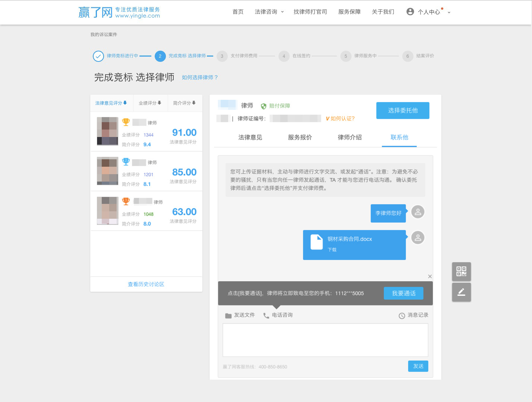Go to 首页 in the navigation
Viewport: 532px width, 402px height.
[x=238, y=12]
